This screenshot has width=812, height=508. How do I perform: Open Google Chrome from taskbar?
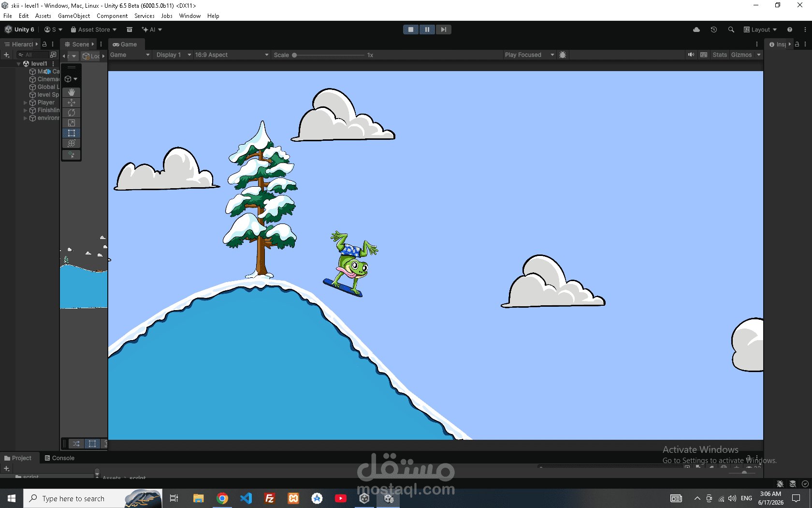pyautogui.click(x=222, y=498)
